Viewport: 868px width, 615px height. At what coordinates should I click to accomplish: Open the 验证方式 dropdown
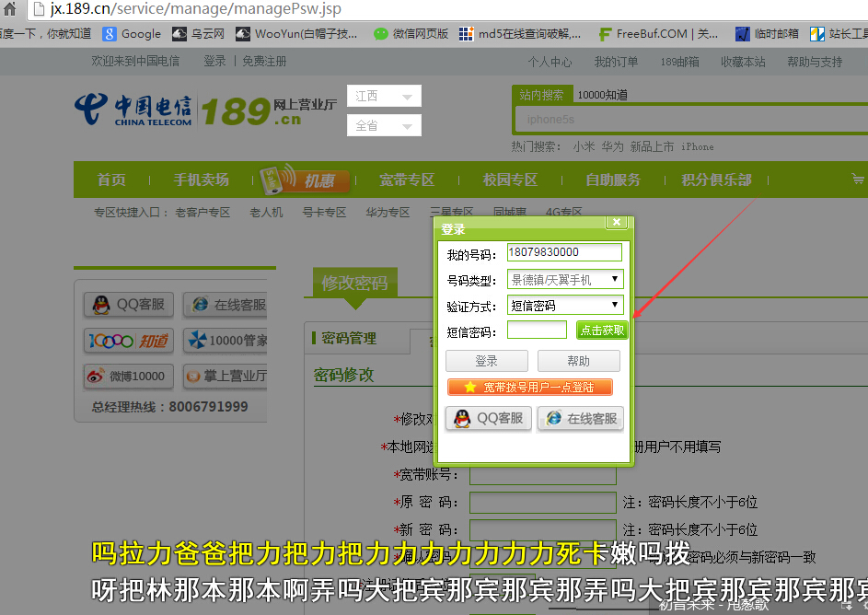click(565, 306)
